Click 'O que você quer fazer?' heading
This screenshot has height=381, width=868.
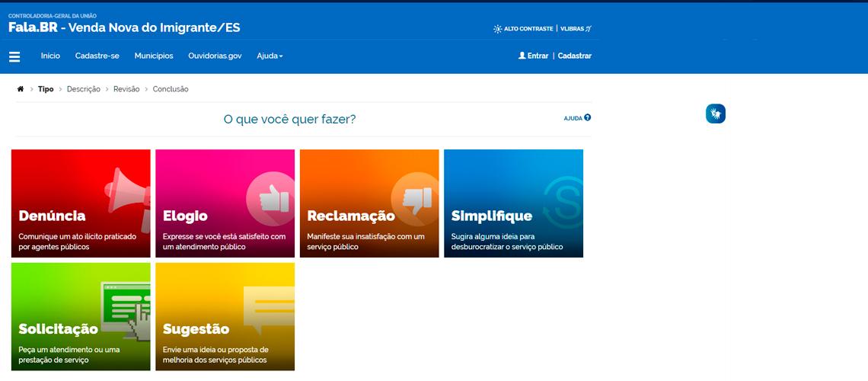click(289, 119)
